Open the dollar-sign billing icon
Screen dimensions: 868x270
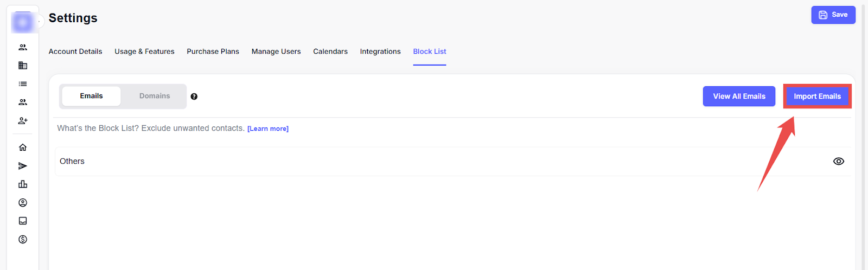click(x=23, y=240)
